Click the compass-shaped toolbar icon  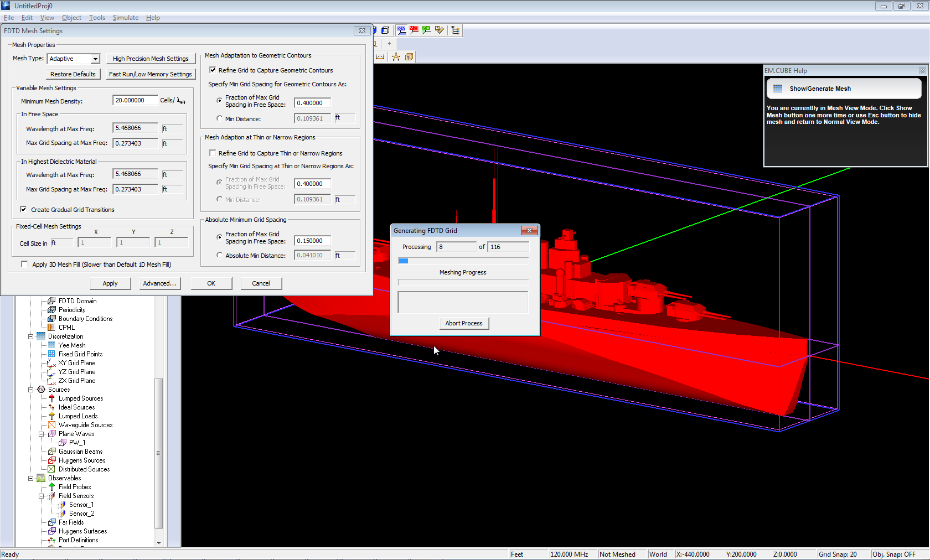[396, 57]
